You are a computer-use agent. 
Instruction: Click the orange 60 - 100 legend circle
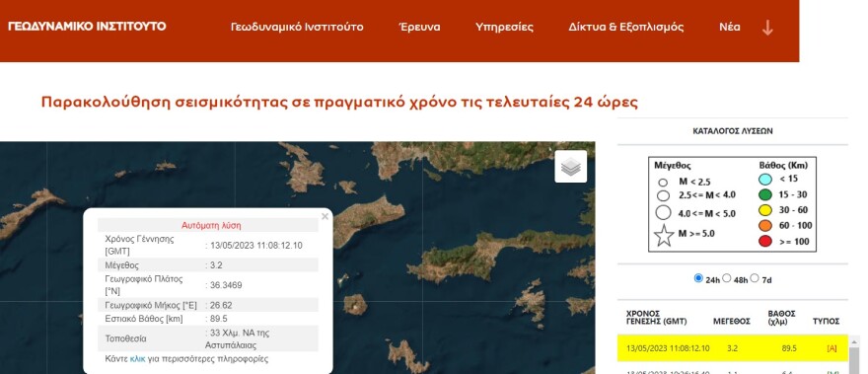coord(765,226)
